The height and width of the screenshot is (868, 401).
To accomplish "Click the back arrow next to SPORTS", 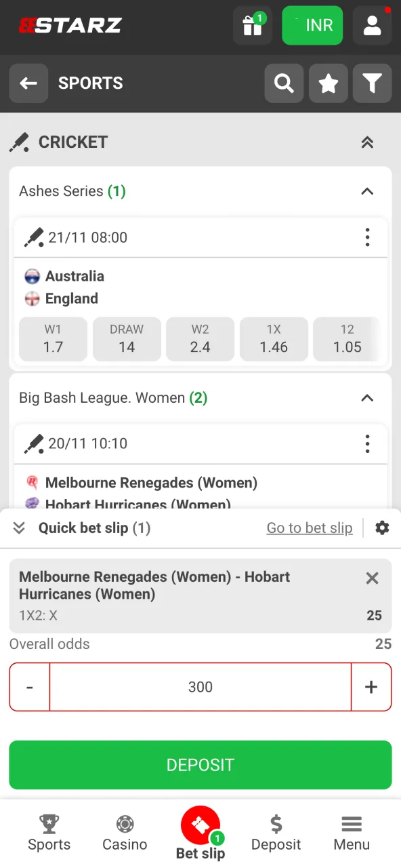I will [28, 83].
